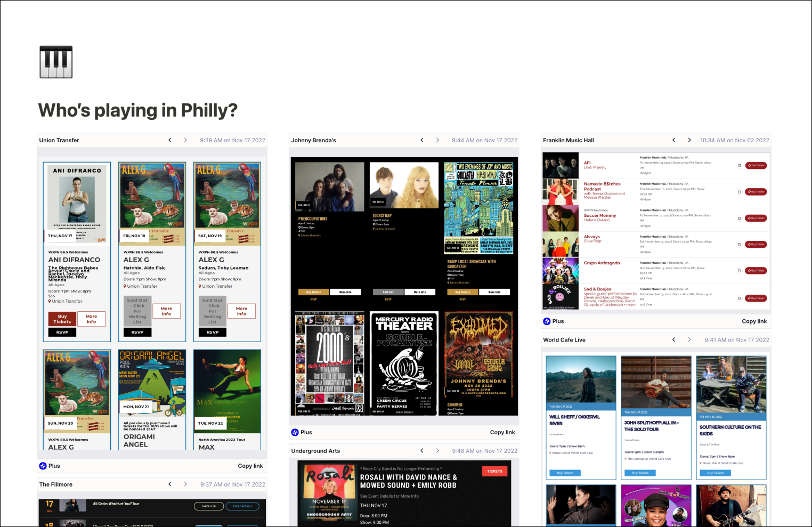This screenshot has width=812, height=527.
Task: Buy tickets for Alvvays
Action: pos(756,245)
